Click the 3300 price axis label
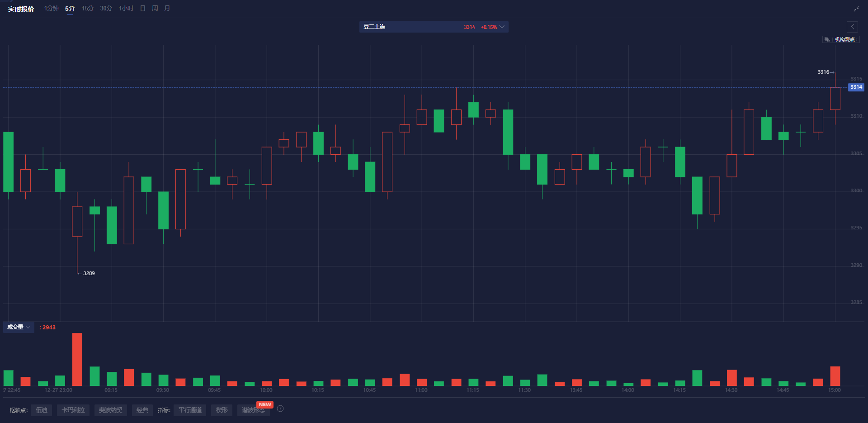Image resolution: width=868 pixels, height=423 pixels. click(x=856, y=191)
